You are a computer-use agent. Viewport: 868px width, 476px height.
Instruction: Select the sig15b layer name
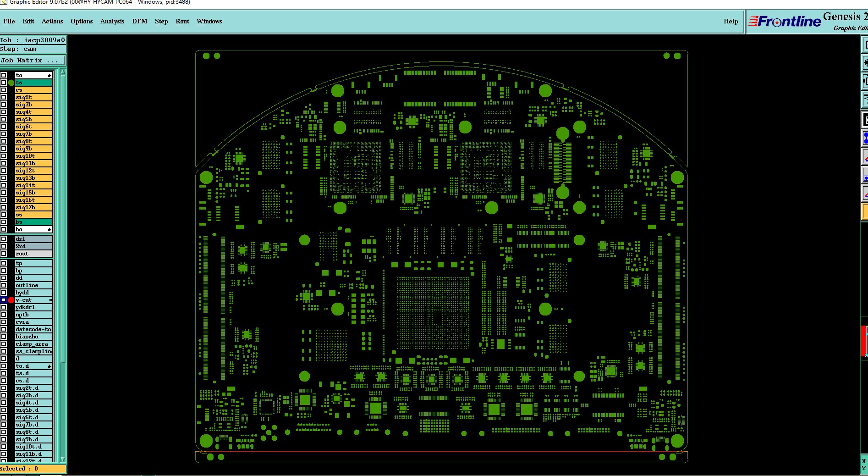[x=33, y=193]
